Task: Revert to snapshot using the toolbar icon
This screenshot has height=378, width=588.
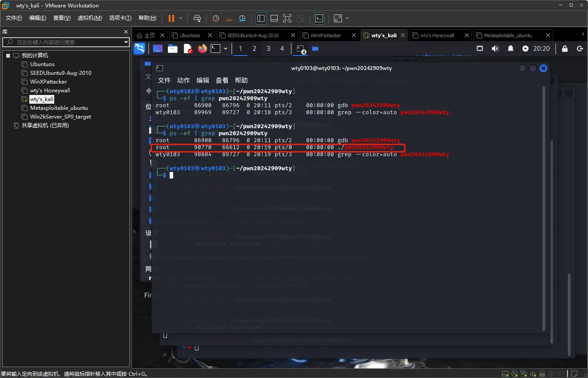Action: point(229,18)
